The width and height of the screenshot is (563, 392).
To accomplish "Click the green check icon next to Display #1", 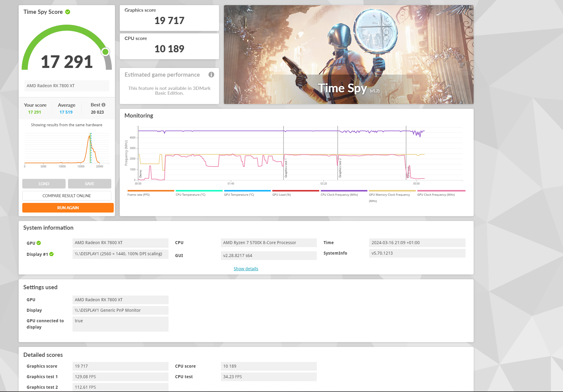I will pos(51,254).
